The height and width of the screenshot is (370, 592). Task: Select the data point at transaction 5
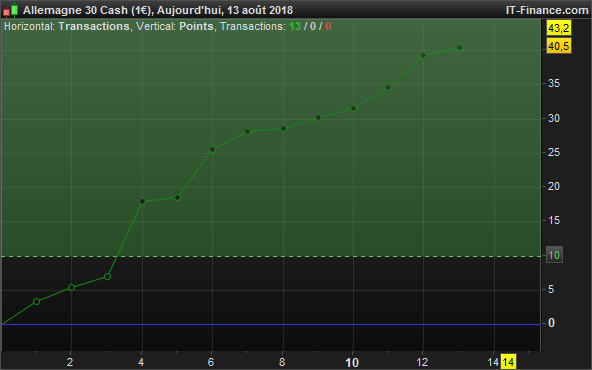[177, 197]
